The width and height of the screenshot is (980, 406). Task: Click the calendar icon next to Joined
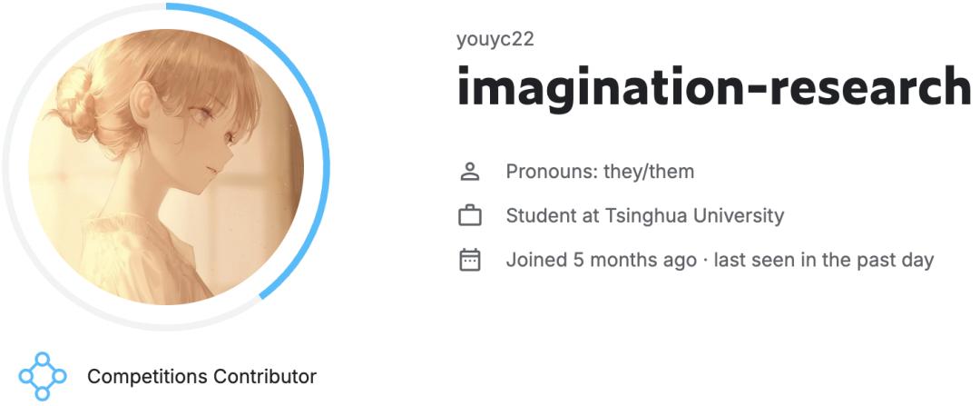pyautogui.click(x=469, y=261)
